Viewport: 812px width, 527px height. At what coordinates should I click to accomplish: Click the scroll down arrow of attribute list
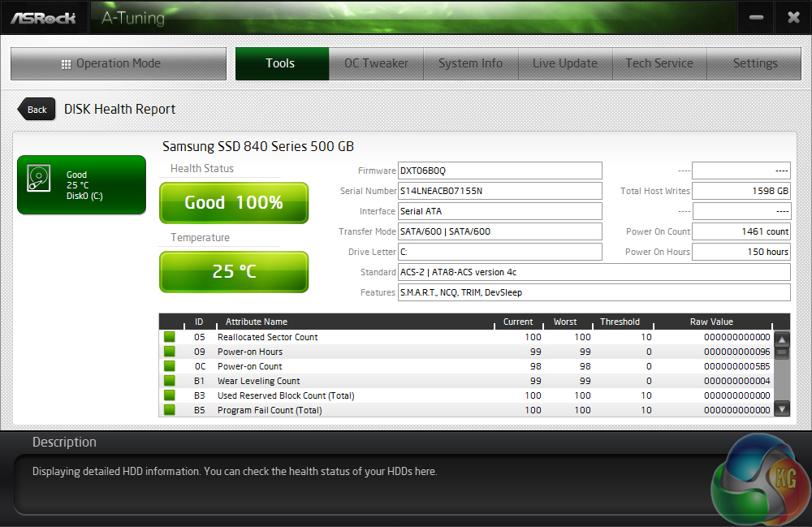[x=782, y=409]
